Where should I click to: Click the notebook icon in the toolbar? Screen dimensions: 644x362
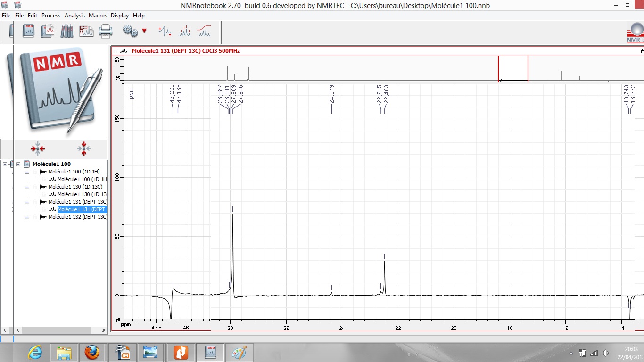[29, 31]
